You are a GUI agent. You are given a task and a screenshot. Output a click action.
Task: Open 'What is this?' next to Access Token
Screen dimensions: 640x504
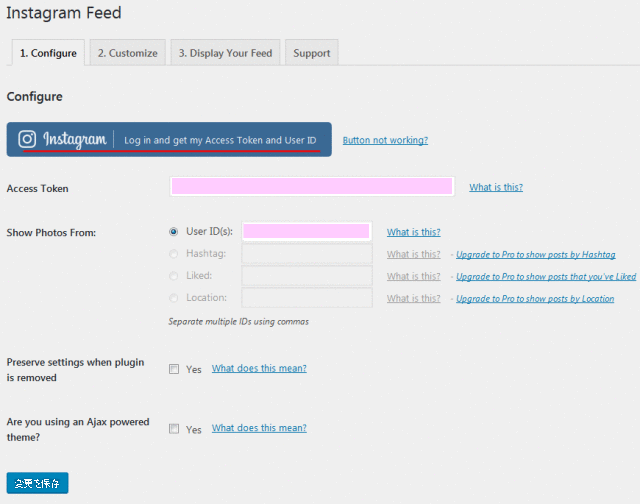click(496, 187)
